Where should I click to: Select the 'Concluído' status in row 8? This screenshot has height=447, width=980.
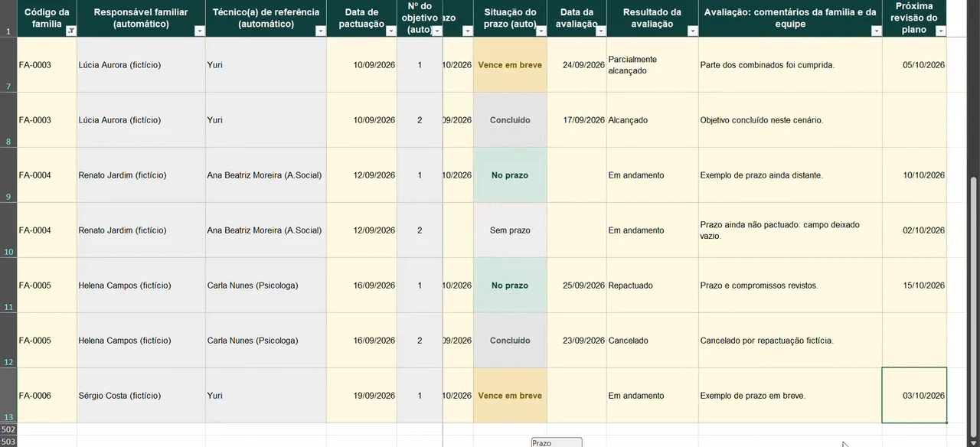tap(510, 120)
